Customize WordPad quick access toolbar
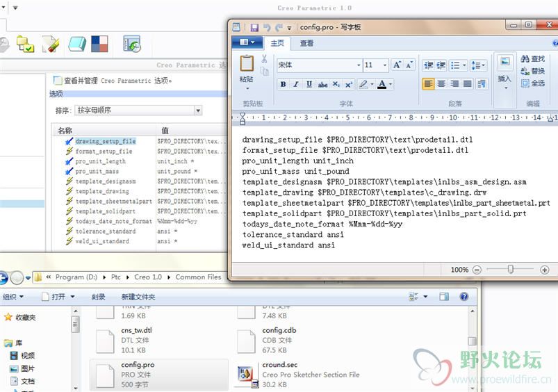The height and width of the screenshot is (392, 558). click(289, 28)
